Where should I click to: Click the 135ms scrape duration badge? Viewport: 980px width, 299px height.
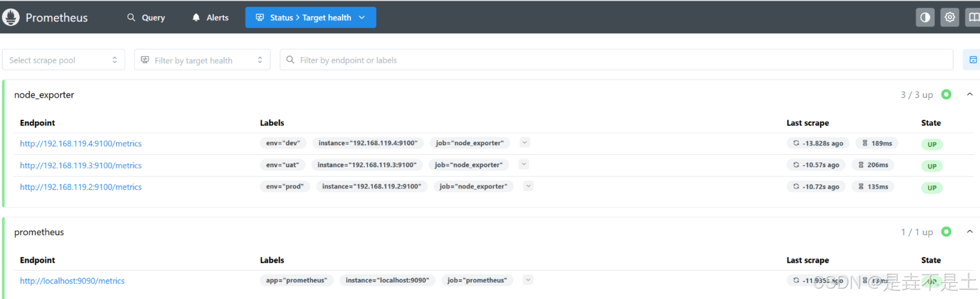tap(873, 187)
